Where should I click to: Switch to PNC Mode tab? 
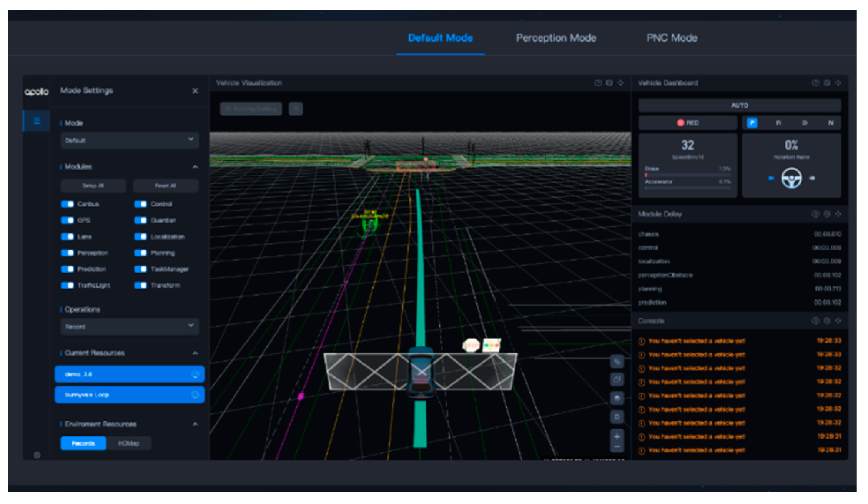tap(671, 38)
